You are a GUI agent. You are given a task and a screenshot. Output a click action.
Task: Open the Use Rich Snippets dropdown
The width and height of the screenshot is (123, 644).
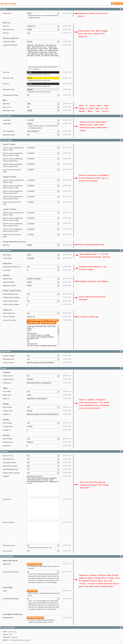43,356
